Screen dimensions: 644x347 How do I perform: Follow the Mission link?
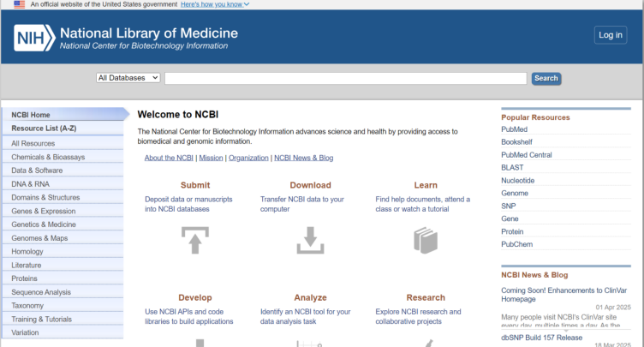[212, 158]
